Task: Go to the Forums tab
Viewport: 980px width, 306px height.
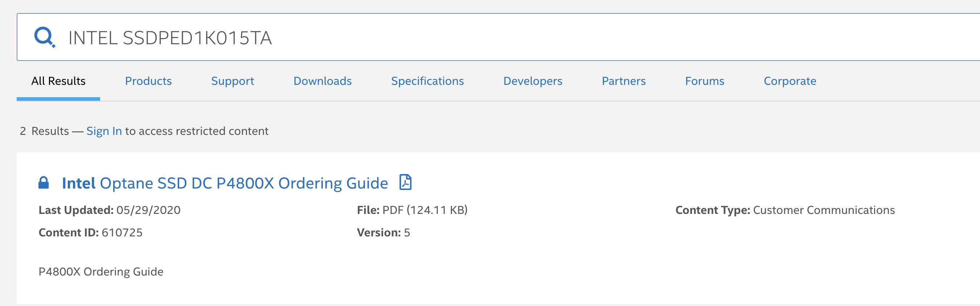Action: pyautogui.click(x=705, y=81)
